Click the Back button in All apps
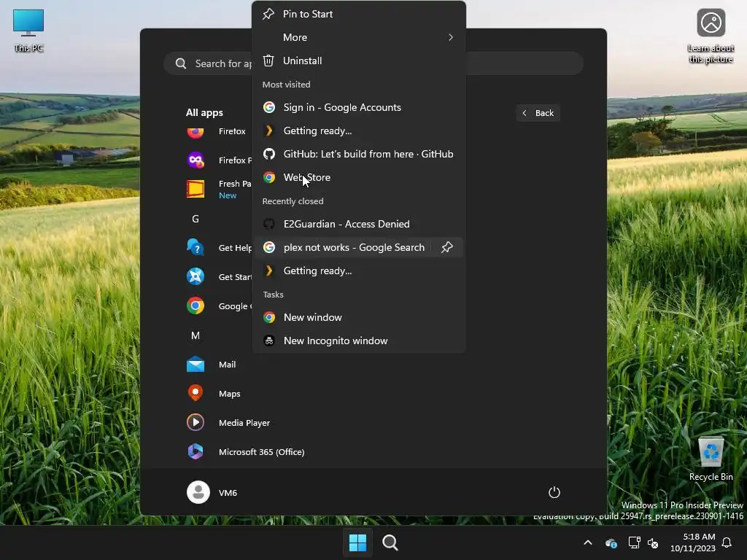747x560 pixels. click(538, 113)
